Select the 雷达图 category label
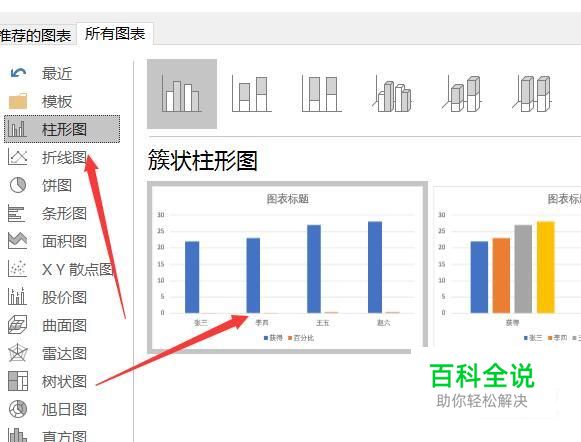The height and width of the screenshot is (442, 581). click(x=64, y=353)
